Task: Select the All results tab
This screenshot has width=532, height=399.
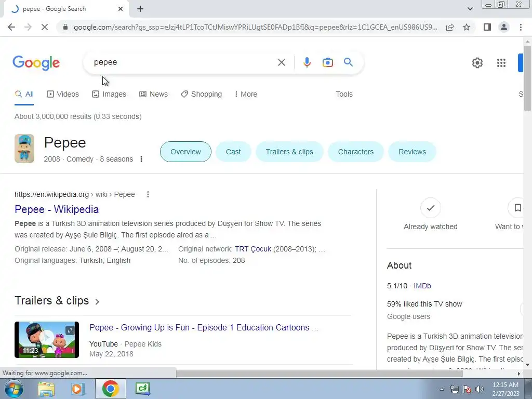Action: (x=24, y=95)
